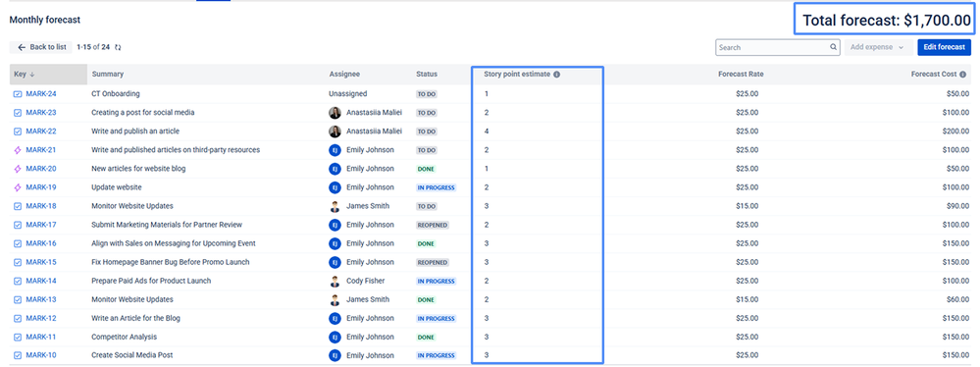Open issue link MARK-15
The image size is (980, 367).
(x=41, y=262)
